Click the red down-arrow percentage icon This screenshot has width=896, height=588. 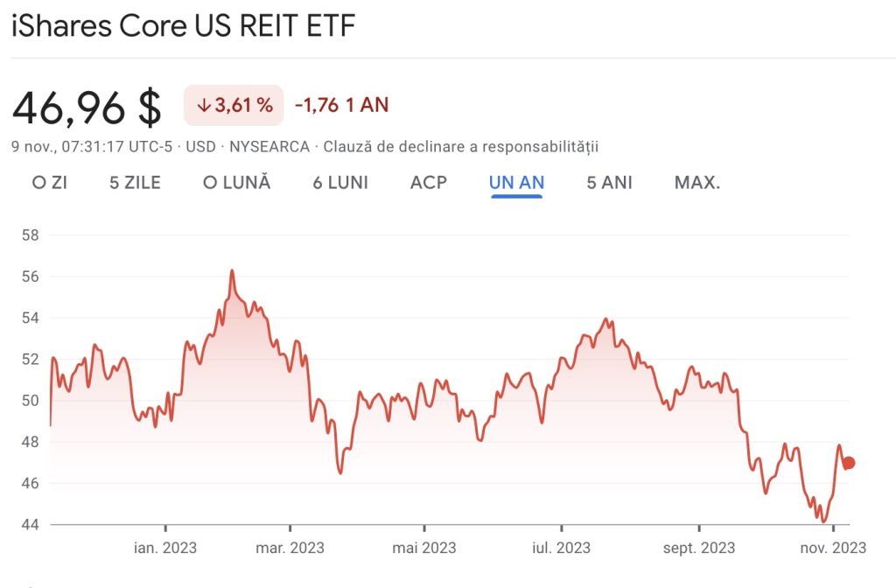pos(203,105)
